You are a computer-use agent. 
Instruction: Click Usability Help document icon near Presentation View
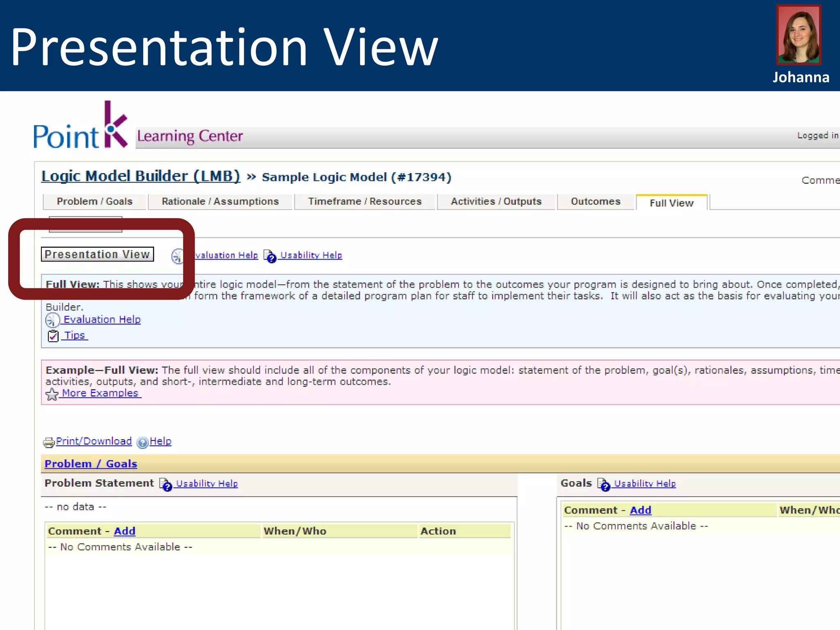coord(270,256)
